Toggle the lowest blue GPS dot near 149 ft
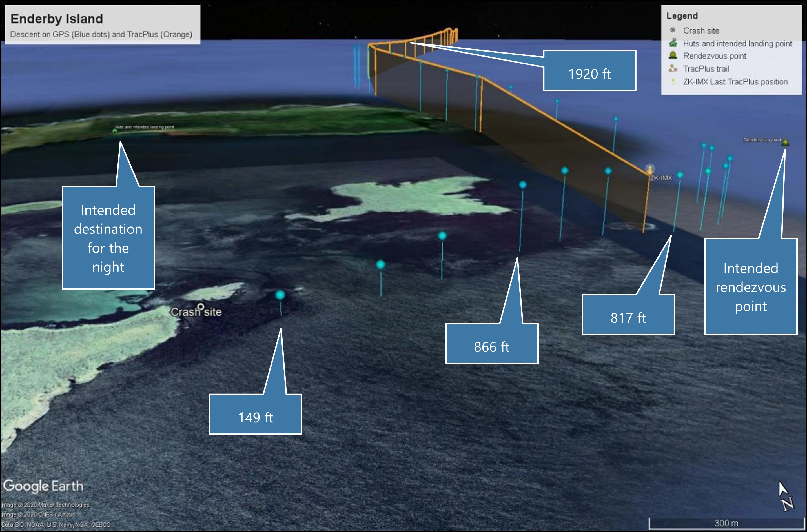The width and height of the screenshot is (807, 532). (x=281, y=295)
